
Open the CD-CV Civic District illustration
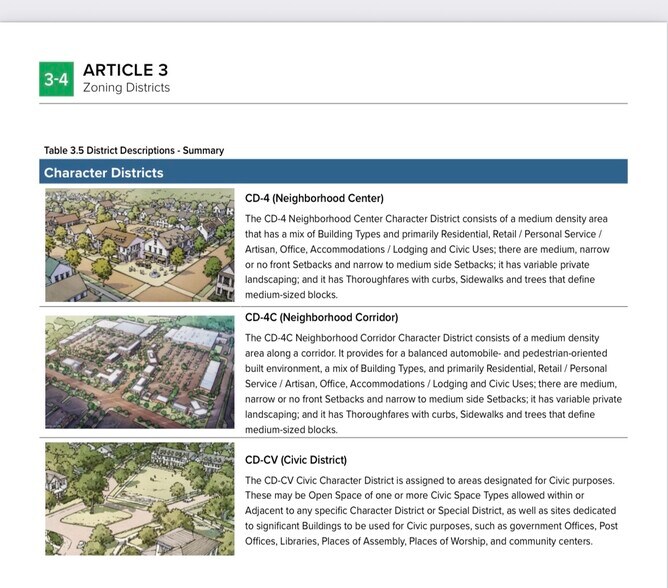coord(140,499)
